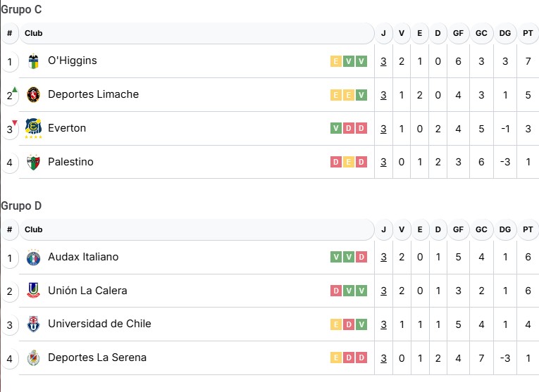Click the GF column header in Grupo D
Image resolution: width=539 pixels, height=392 pixels.
pos(458,229)
